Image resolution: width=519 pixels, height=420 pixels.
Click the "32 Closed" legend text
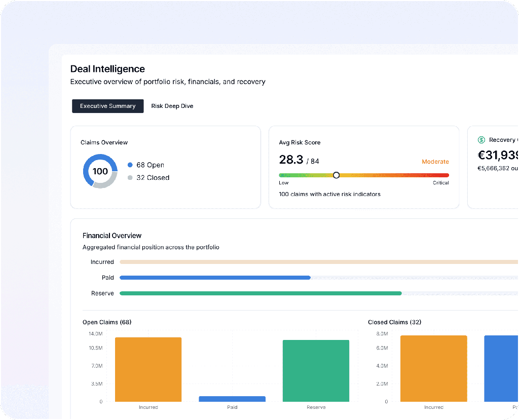tap(153, 178)
